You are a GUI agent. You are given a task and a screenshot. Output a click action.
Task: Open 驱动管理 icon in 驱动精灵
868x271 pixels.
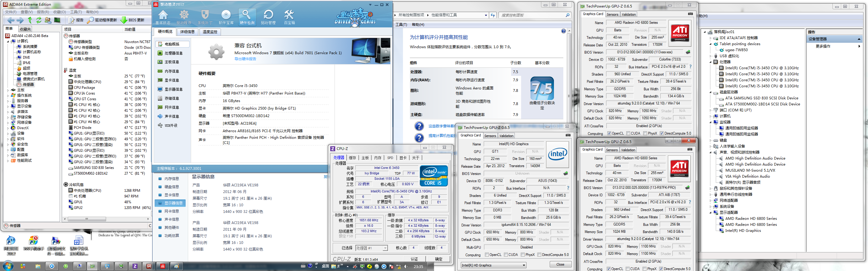tap(268, 17)
